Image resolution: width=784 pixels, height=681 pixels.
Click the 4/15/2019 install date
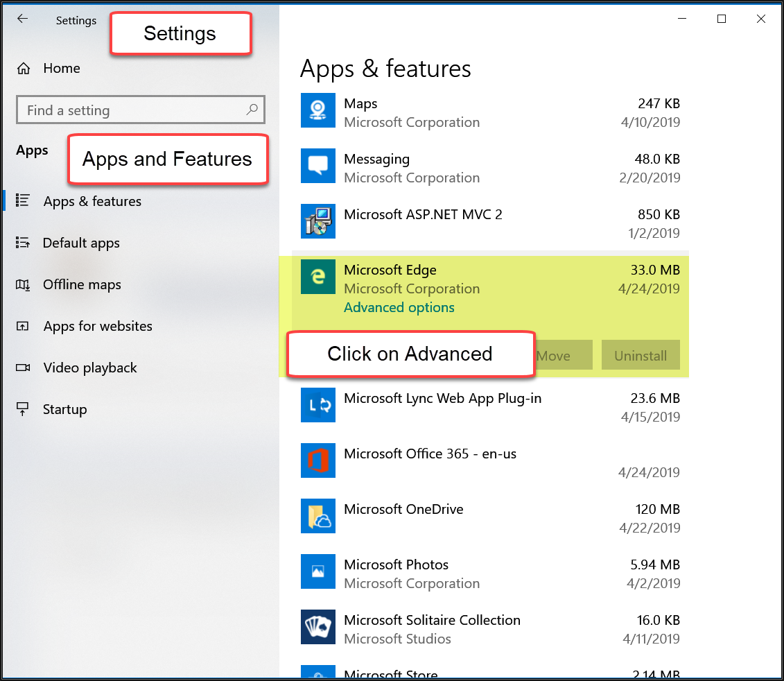pos(650,417)
